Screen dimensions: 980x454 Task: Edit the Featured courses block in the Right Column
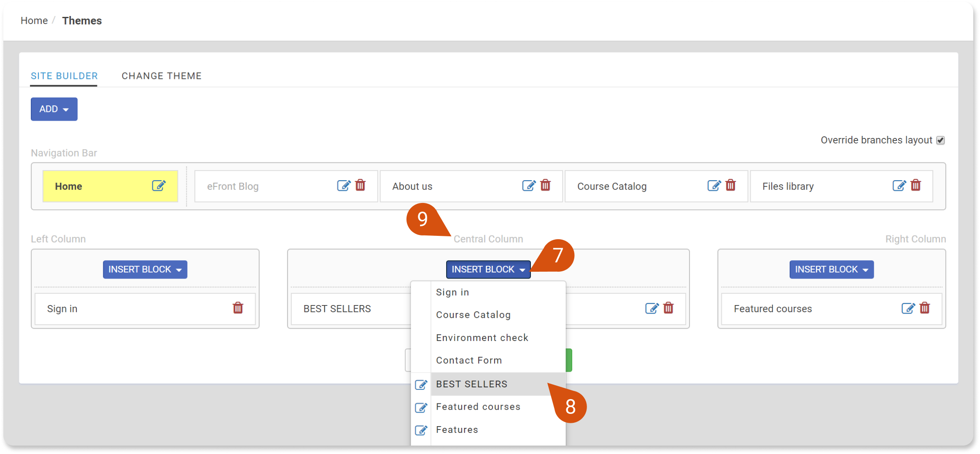click(908, 308)
